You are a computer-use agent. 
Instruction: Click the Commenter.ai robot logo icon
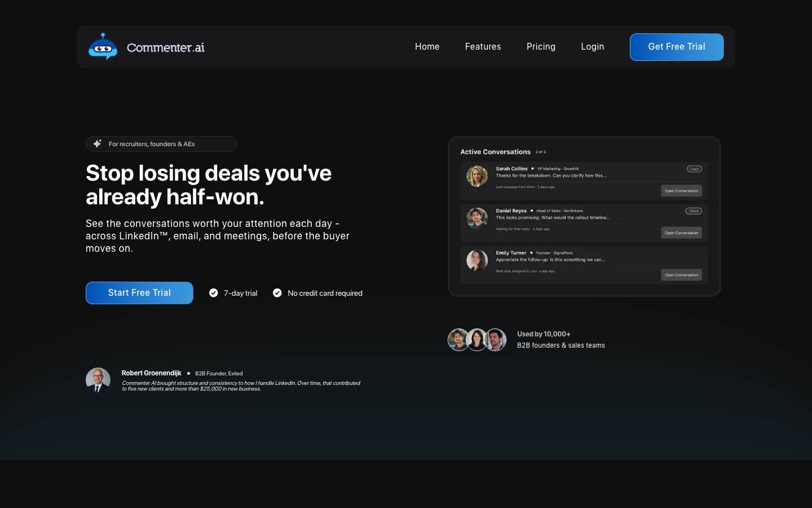point(103,46)
